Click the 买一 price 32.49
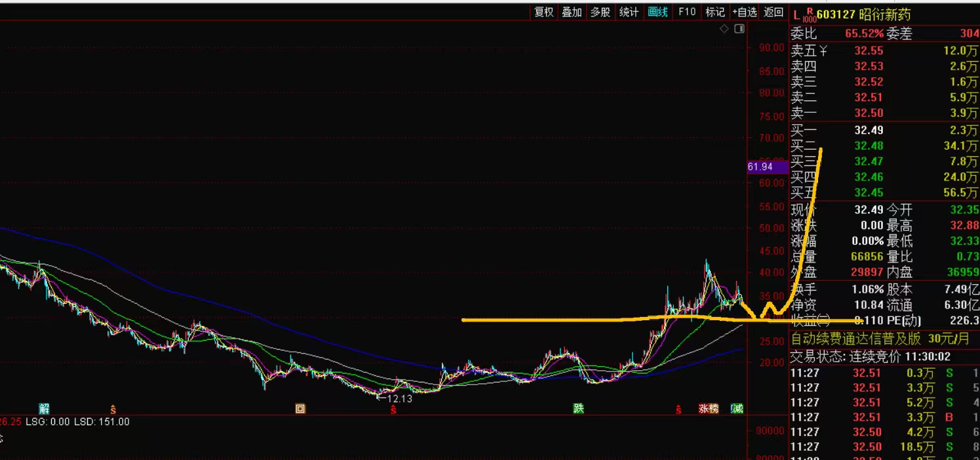This screenshot has height=460, width=980. pos(869,130)
